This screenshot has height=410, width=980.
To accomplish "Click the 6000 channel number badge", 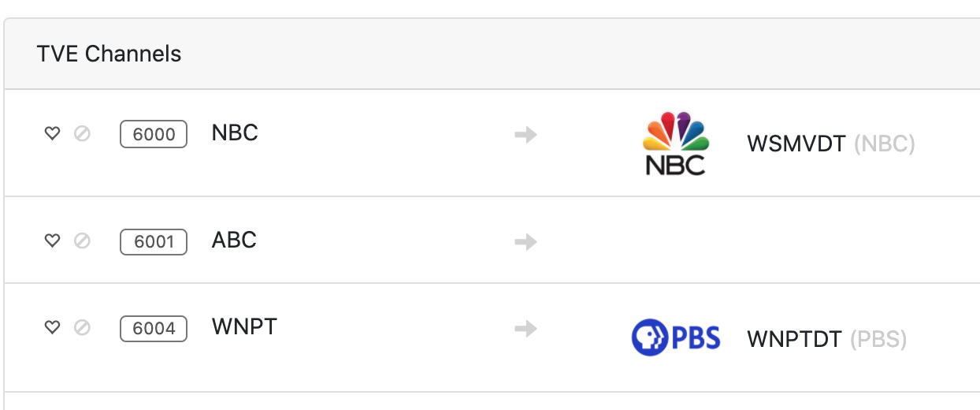I will pyautogui.click(x=154, y=134).
